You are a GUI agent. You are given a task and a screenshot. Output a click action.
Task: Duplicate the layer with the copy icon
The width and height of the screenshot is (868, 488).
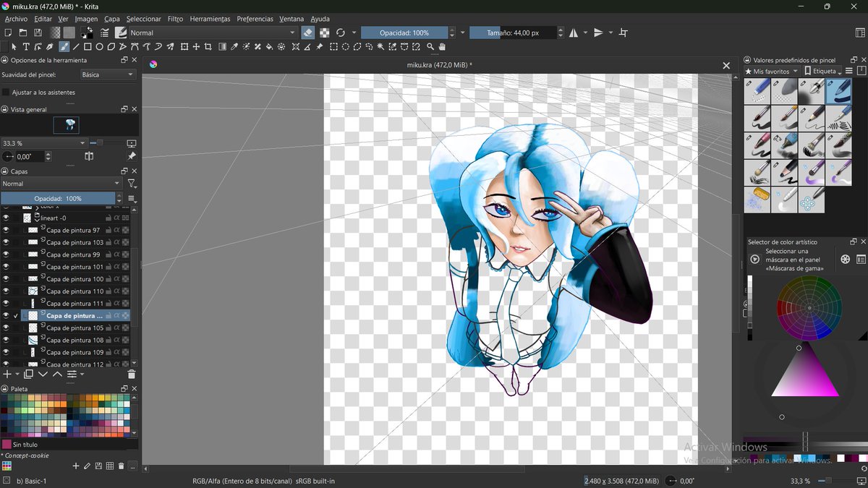tap(29, 374)
